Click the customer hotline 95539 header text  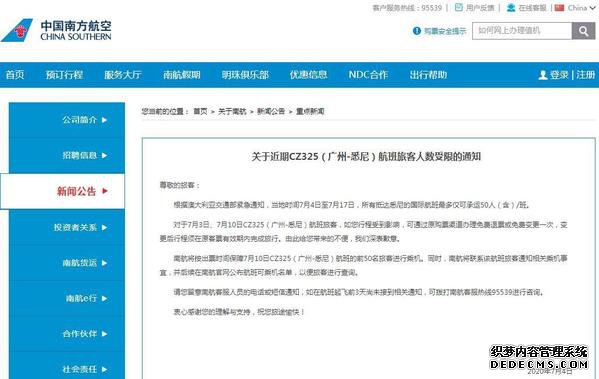click(407, 8)
